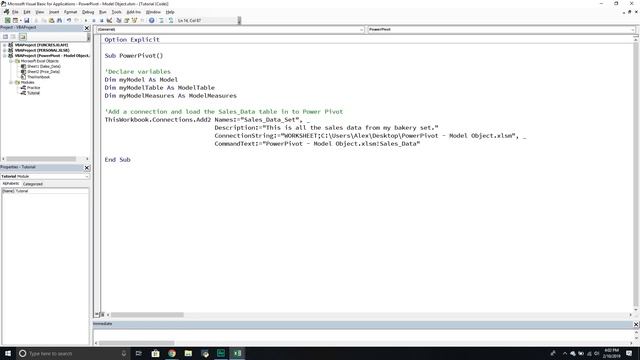Close the Immediate window pane
This screenshot has height=360, width=640.
(636, 324)
